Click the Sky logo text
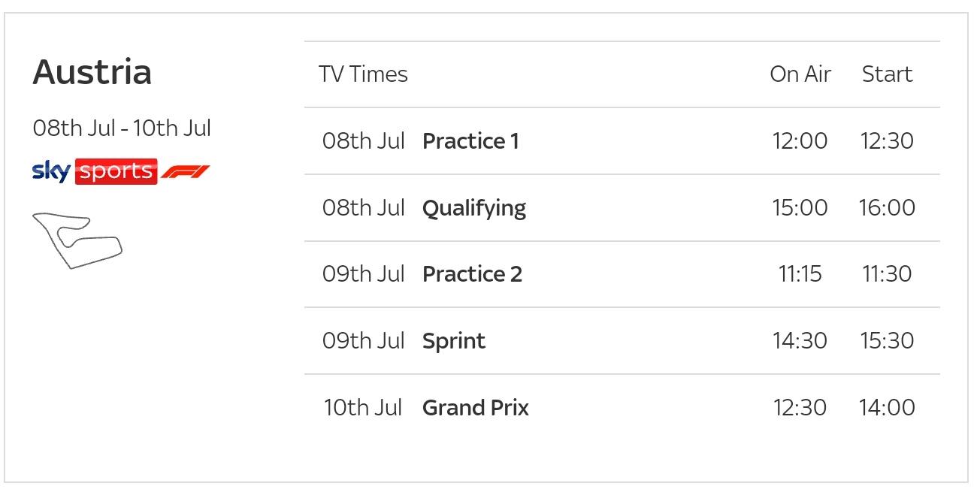Viewport: 980px width, 489px height. 51,171
